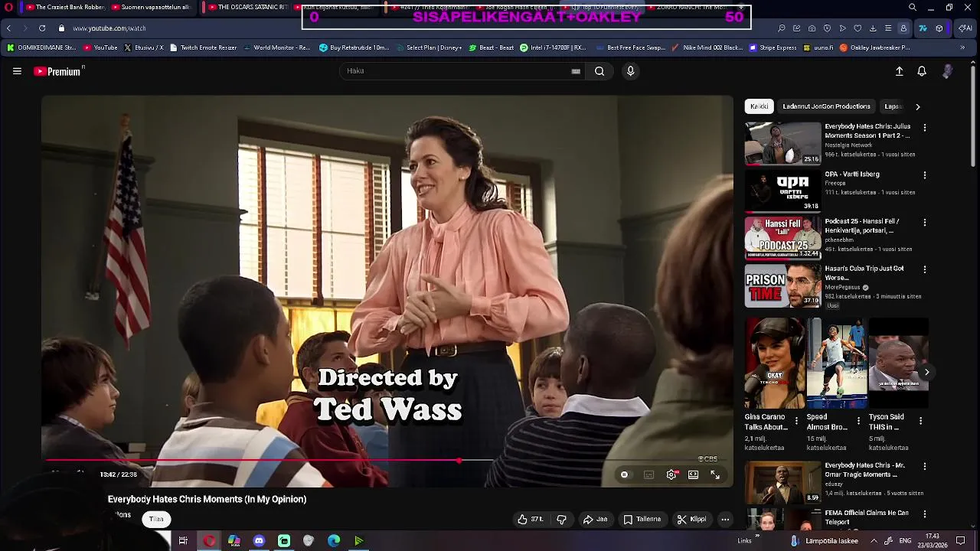980x551 pixels.
Task: Open Oakley Jawbreaker bookmark
Action: (x=875, y=47)
